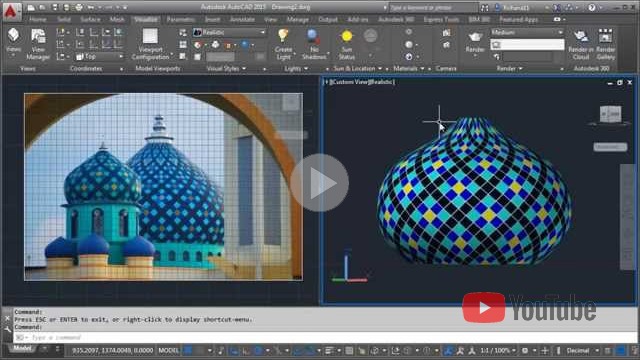
Task: Switch to the Solid ribbon tab
Action: point(64,19)
